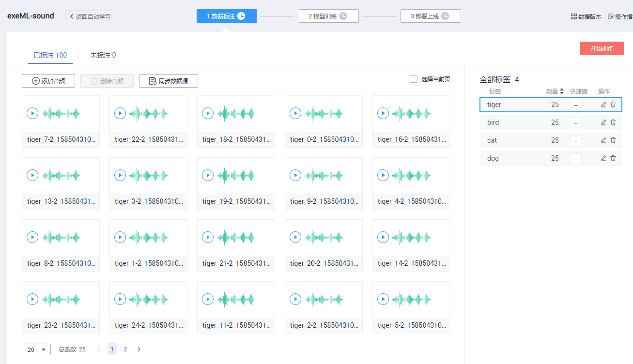The width and height of the screenshot is (633, 364).
Task: Edit the cat label name
Action: point(603,140)
